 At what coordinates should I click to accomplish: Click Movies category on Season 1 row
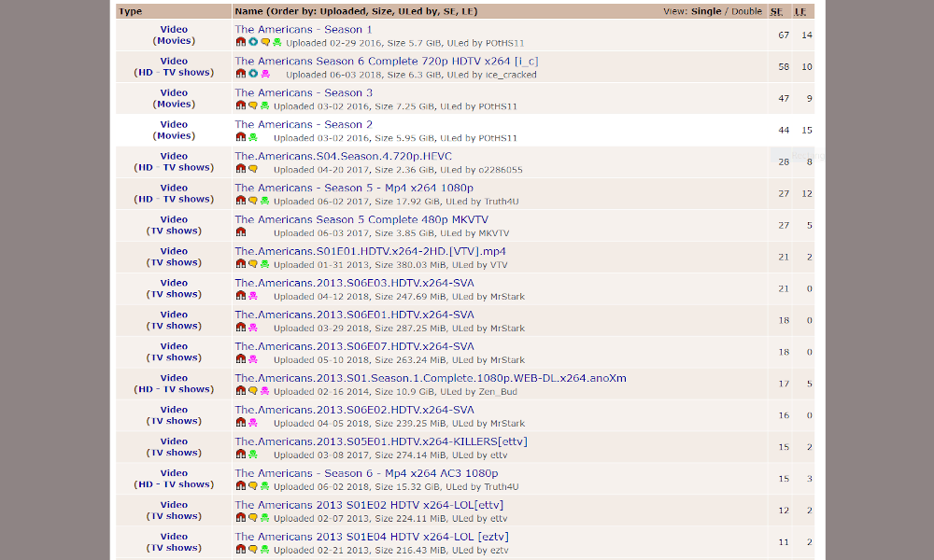click(174, 40)
